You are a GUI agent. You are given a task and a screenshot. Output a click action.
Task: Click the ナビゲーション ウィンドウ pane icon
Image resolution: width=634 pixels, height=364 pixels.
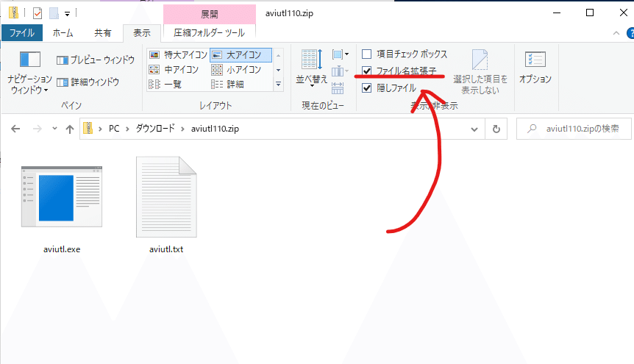coord(30,60)
